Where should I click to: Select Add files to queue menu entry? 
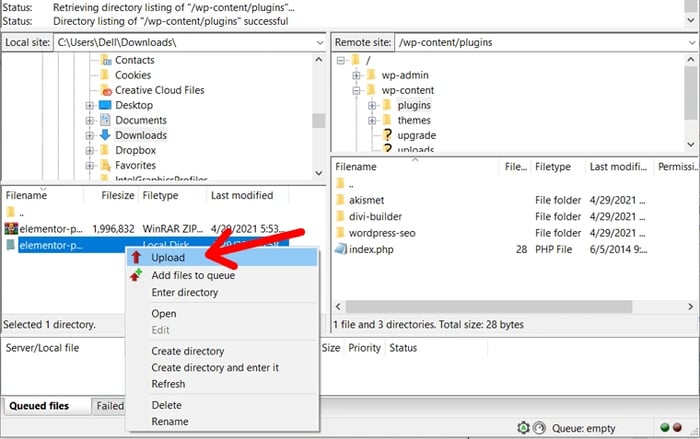(x=192, y=275)
